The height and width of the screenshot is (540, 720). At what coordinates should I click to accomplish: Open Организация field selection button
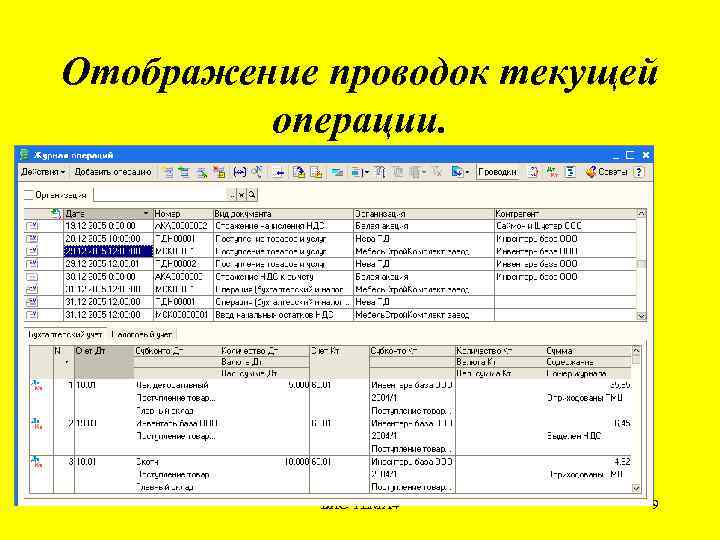coord(233,195)
